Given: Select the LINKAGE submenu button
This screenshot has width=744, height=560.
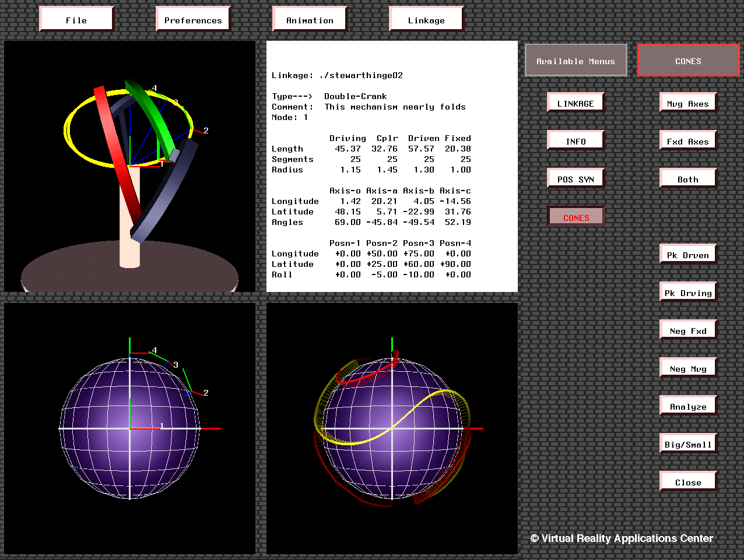Looking at the screenshot, I should pyautogui.click(x=575, y=103).
